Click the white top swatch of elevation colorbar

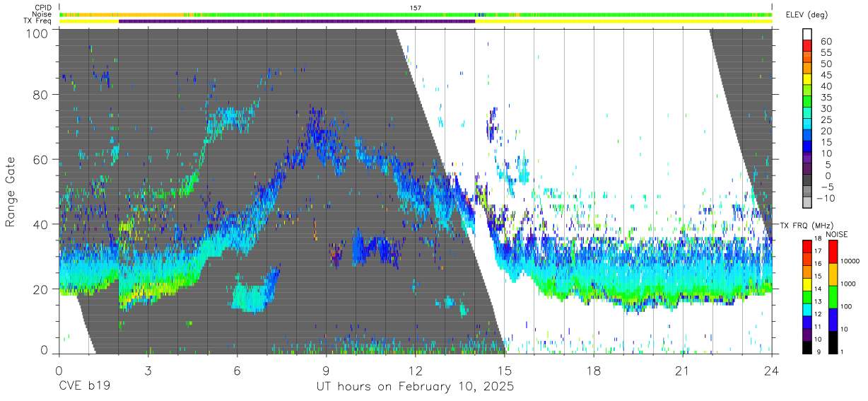[807, 35]
